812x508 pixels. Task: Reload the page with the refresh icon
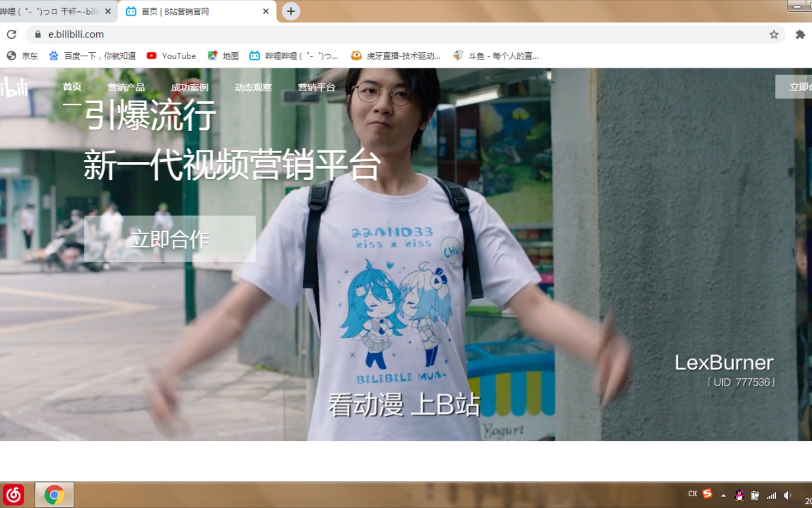[x=12, y=34]
